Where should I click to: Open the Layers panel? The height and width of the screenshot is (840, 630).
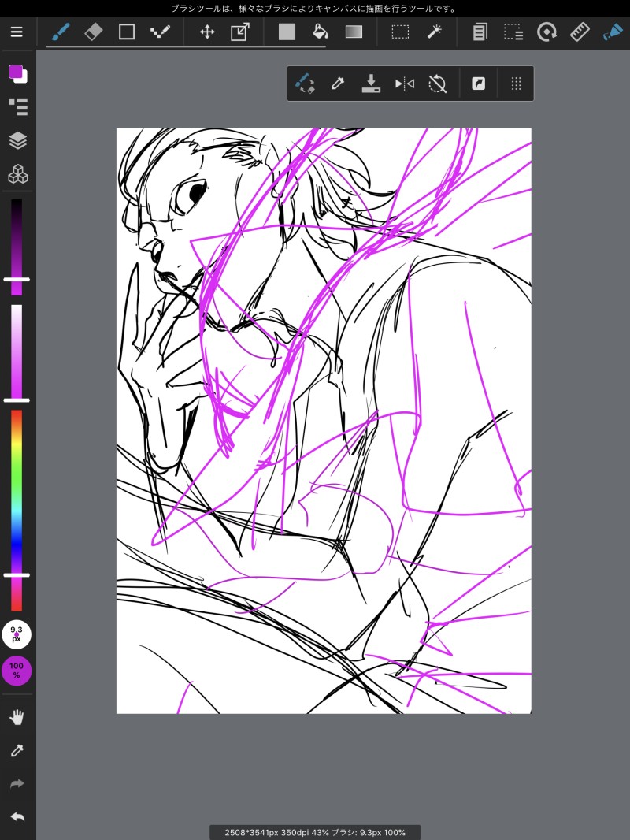click(17, 140)
